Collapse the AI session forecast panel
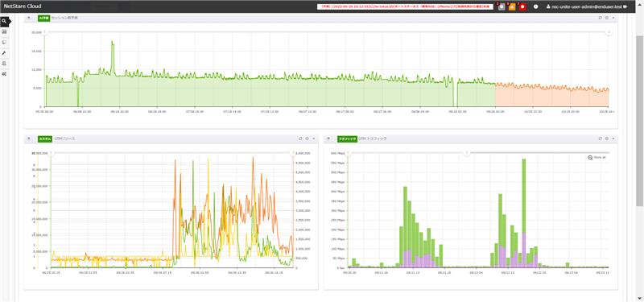644x302 pixels. tap(29, 18)
